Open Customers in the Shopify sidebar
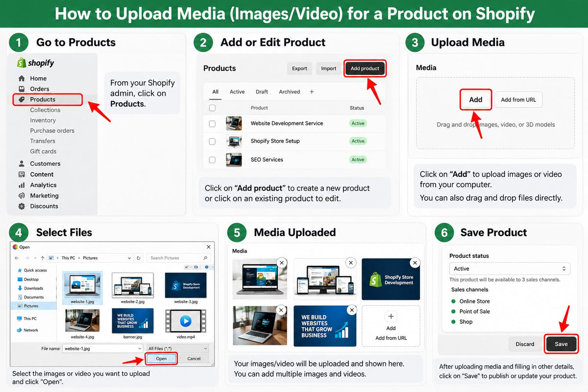 click(x=39, y=164)
